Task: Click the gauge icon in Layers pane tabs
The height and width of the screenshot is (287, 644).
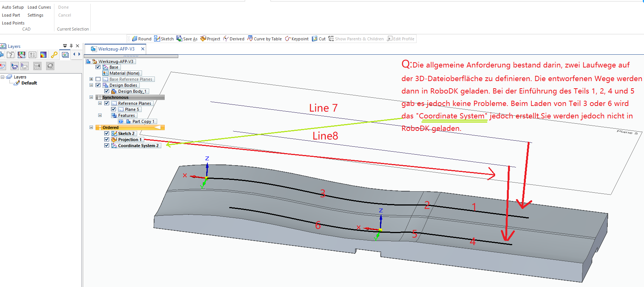Action: [x=22, y=55]
